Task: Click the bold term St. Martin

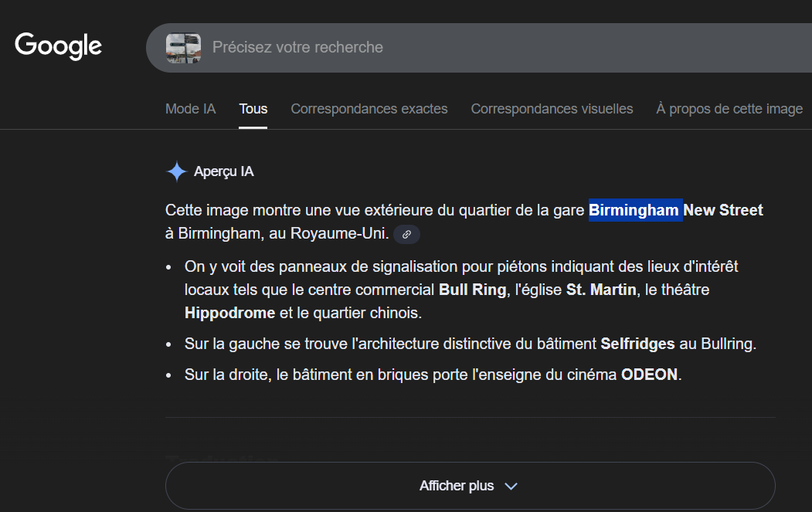Action: point(601,290)
